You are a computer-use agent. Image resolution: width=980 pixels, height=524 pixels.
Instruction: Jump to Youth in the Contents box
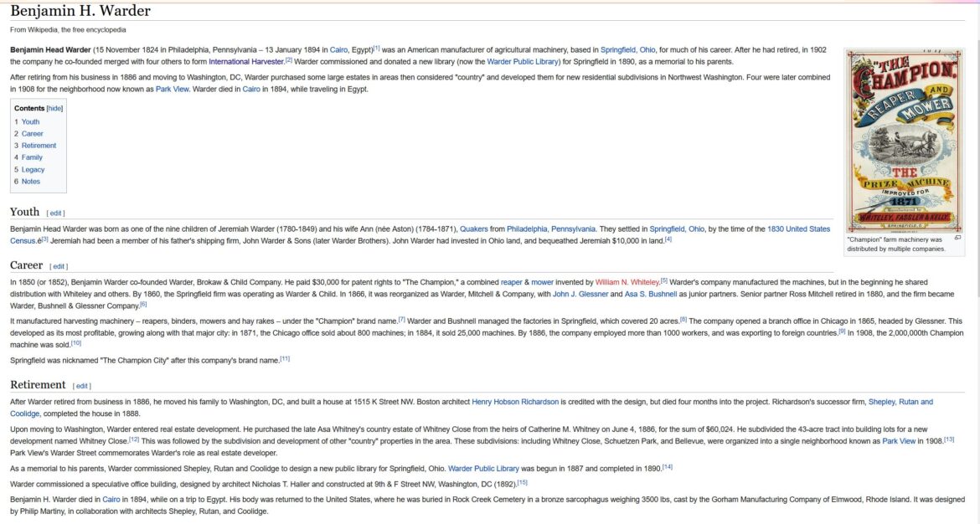coord(31,121)
